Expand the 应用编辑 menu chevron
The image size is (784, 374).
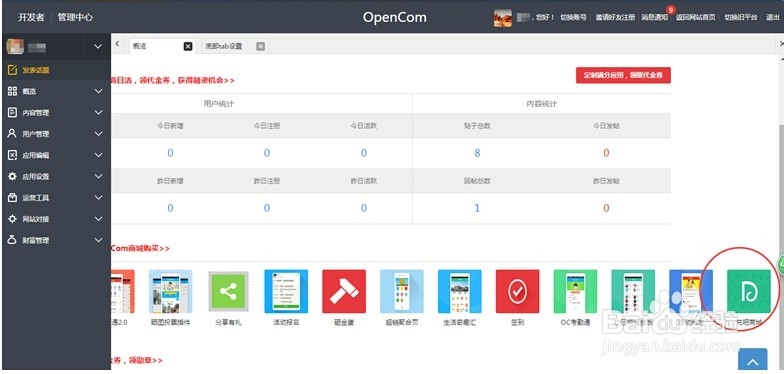click(x=98, y=155)
